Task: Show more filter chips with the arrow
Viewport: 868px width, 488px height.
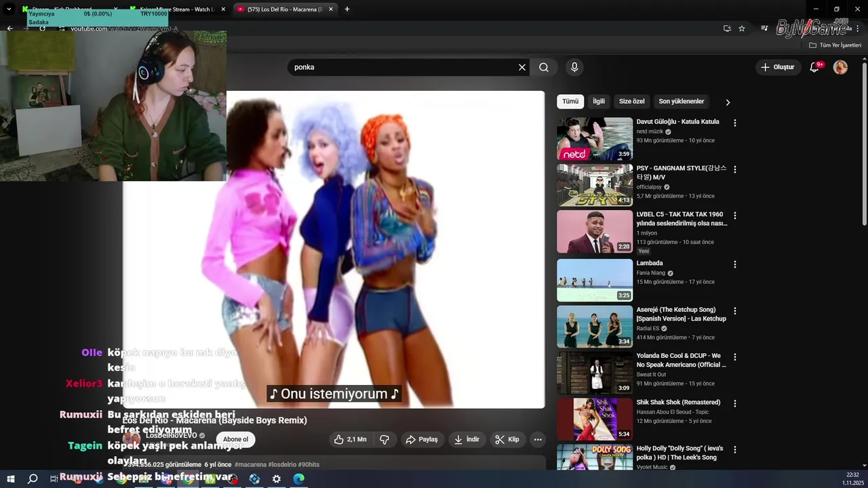Action: (x=728, y=102)
